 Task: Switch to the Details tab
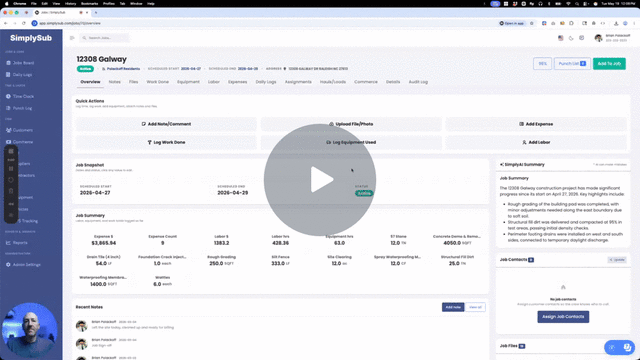[393, 82]
